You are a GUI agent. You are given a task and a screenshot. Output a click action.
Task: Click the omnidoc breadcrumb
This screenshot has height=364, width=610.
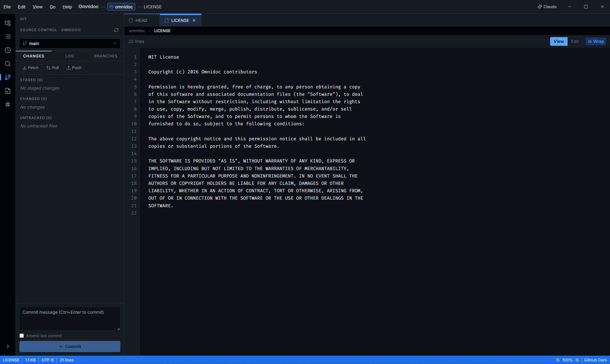point(137,31)
